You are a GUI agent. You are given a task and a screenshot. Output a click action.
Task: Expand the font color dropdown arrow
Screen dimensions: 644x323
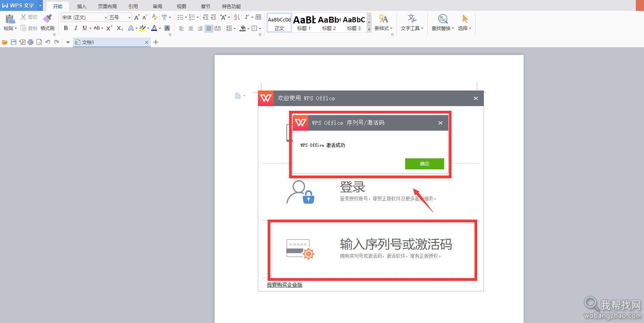[x=160, y=28]
